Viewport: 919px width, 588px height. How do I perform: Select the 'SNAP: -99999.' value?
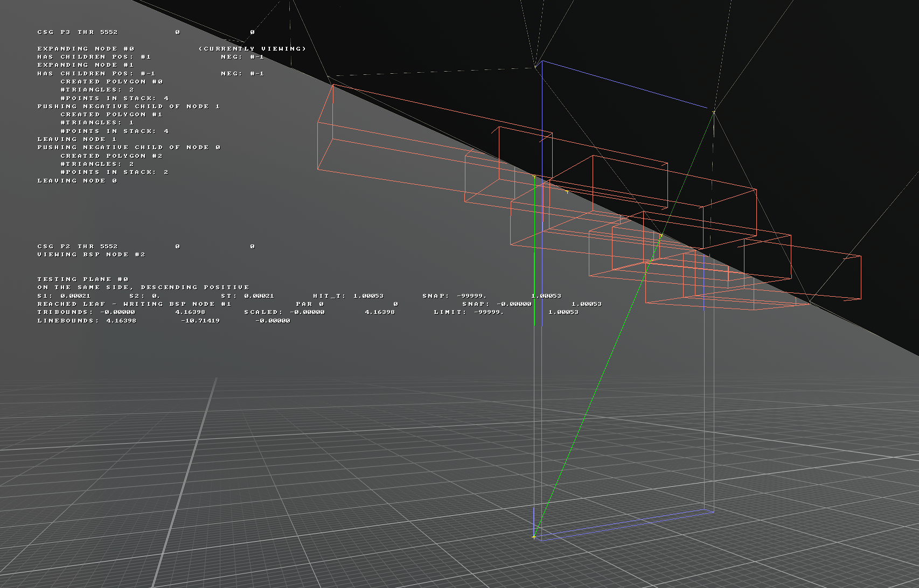[455, 296]
